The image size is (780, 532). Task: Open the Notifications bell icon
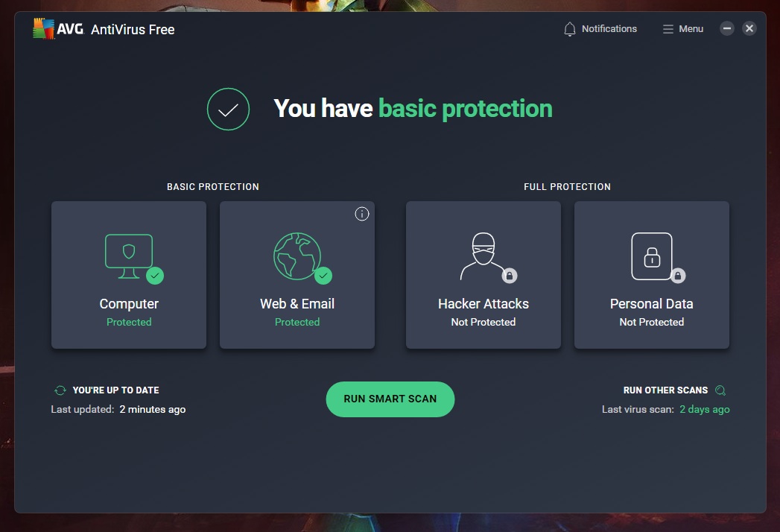coord(570,29)
